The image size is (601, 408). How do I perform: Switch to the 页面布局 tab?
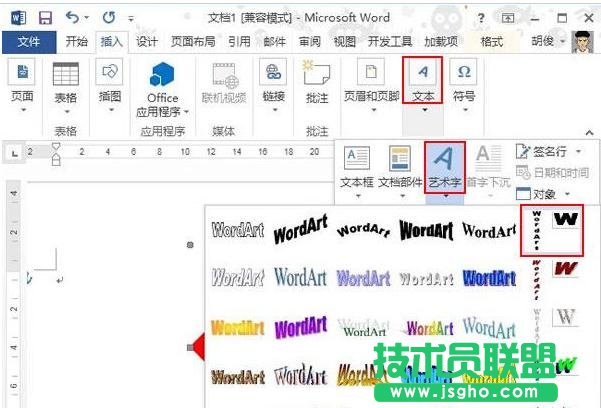193,41
